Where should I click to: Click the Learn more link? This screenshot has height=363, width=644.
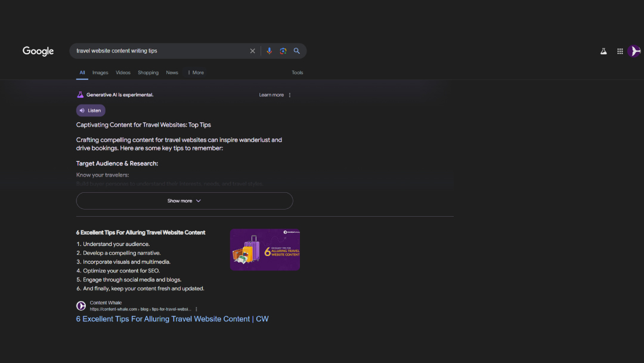[x=271, y=95]
